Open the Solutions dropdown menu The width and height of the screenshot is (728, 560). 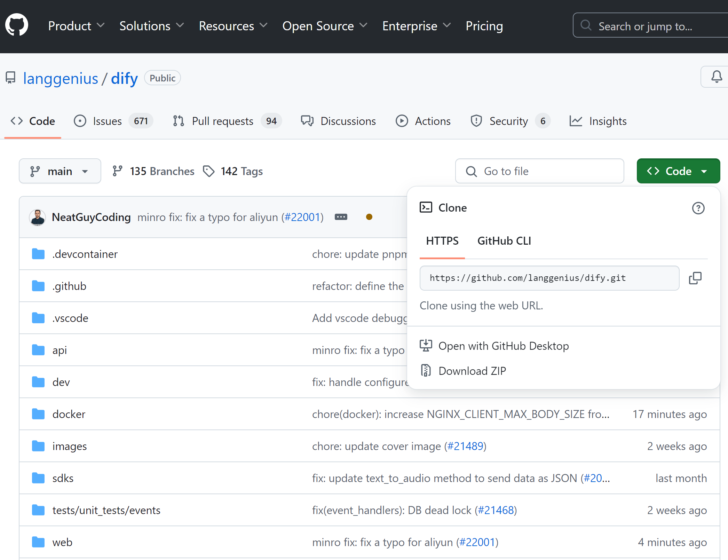[x=151, y=26]
